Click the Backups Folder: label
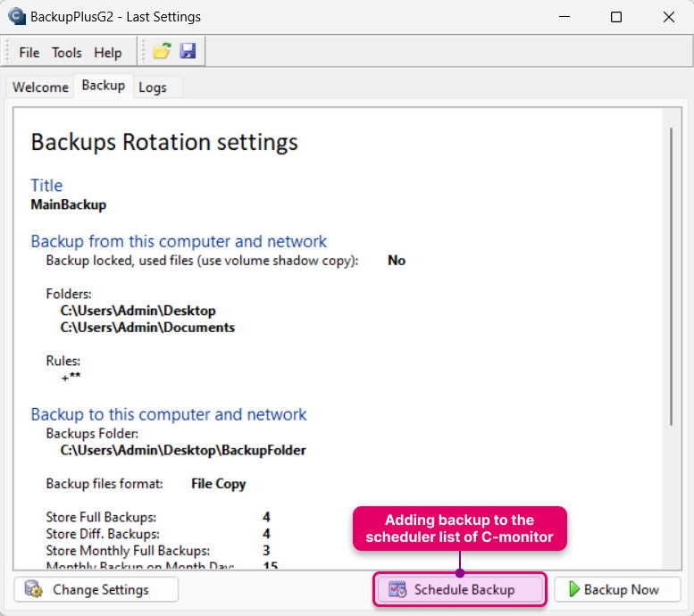 92,434
